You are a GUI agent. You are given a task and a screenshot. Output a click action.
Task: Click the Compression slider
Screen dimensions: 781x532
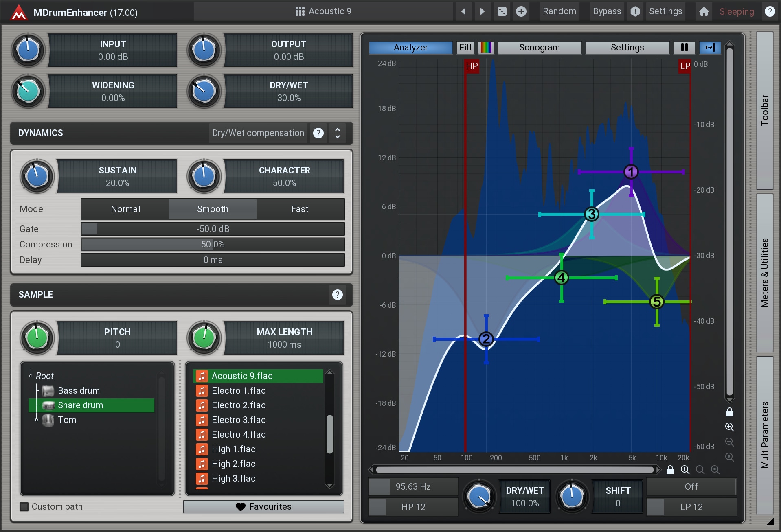213,244
